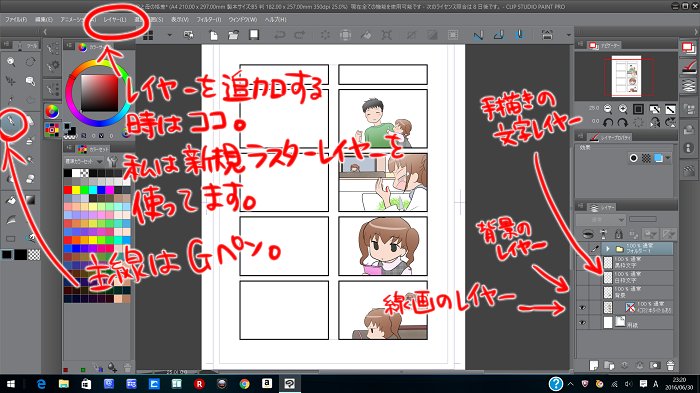Open the ウィンドウ(W) menu
This screenshot has height=393, width=700.
[242, 20]
